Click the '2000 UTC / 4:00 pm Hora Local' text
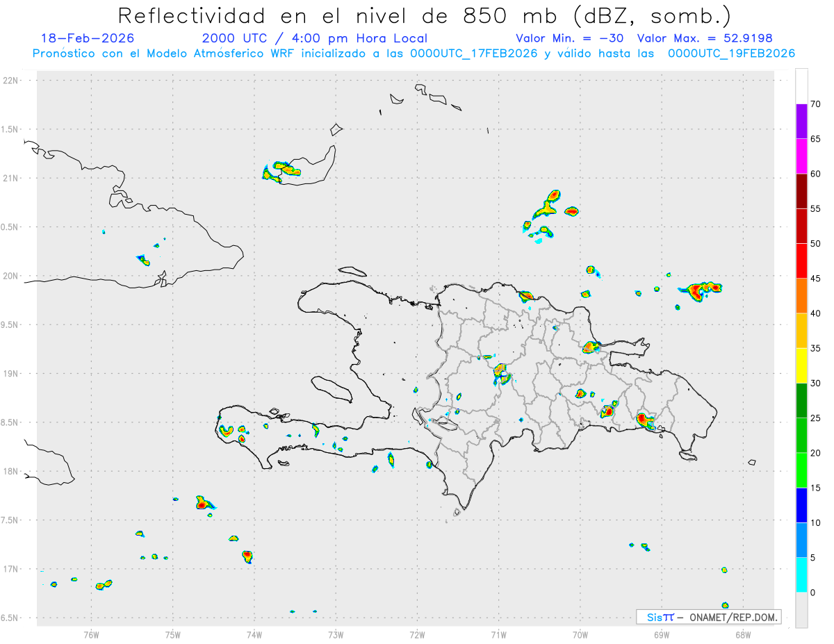834x644 pixels. (315, 38)
